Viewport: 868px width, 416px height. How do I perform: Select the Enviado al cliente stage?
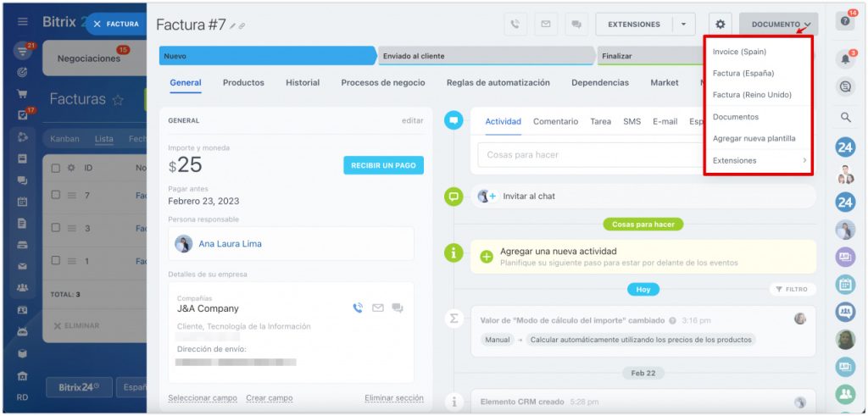pos(485,56)
